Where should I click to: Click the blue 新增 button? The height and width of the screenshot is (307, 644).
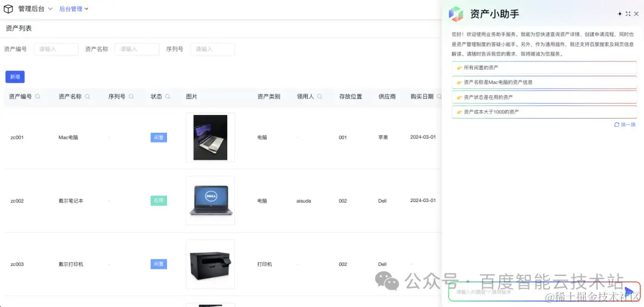(x=15, y=77)
